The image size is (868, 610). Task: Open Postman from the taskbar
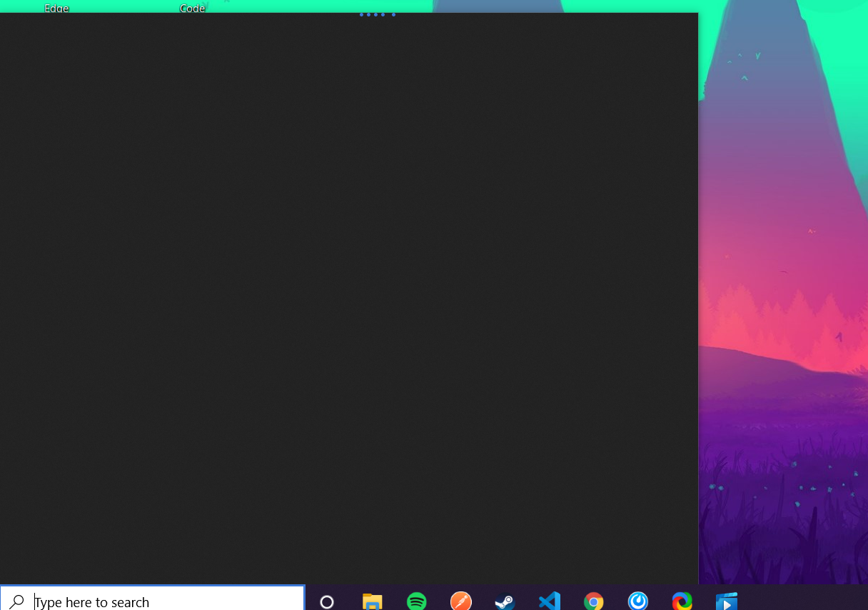[461, 601]
